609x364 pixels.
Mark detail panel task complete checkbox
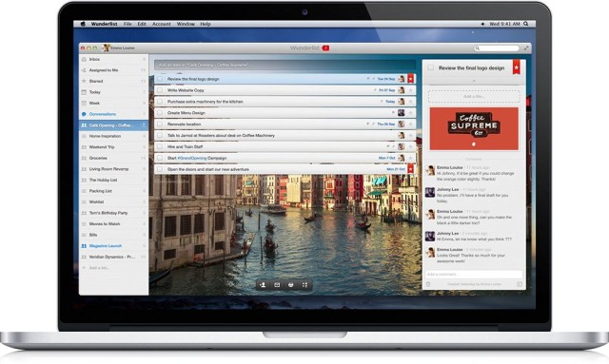pos(430,67)
